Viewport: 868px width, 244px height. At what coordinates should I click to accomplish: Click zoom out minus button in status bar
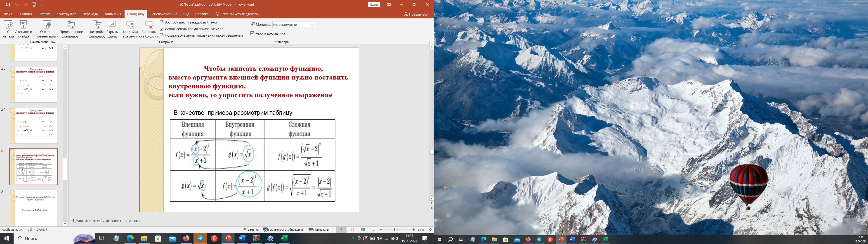click(x=381, y=230)
